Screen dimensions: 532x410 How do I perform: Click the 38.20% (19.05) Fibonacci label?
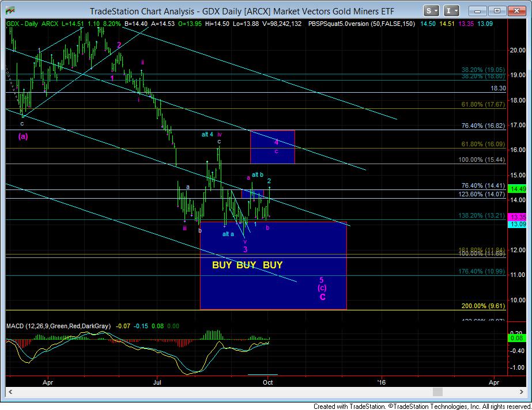483,70
